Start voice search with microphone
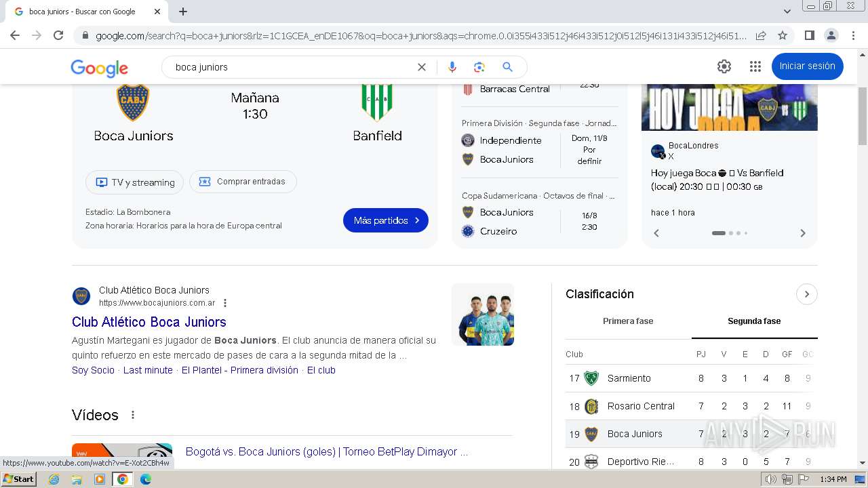The height and width of the screenshot is (488, 868). point(452,67)
